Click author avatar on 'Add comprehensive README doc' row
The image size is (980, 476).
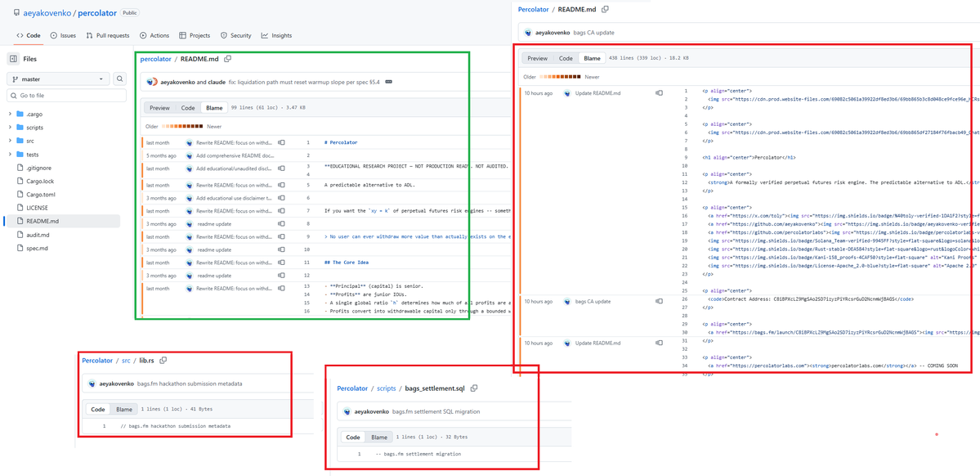click(189, 155)
